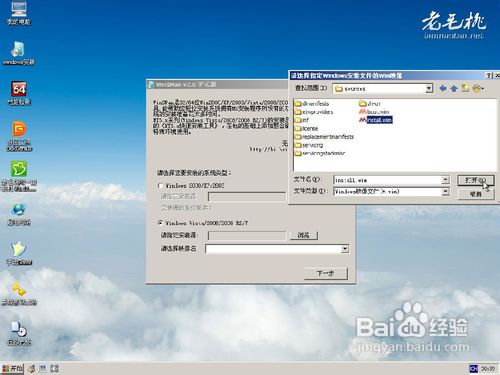Click the system tray clock

point(488,369)
